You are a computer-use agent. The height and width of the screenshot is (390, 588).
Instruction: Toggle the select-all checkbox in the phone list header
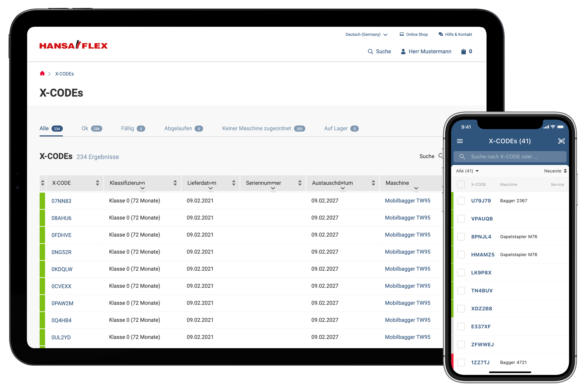point(461,185)
